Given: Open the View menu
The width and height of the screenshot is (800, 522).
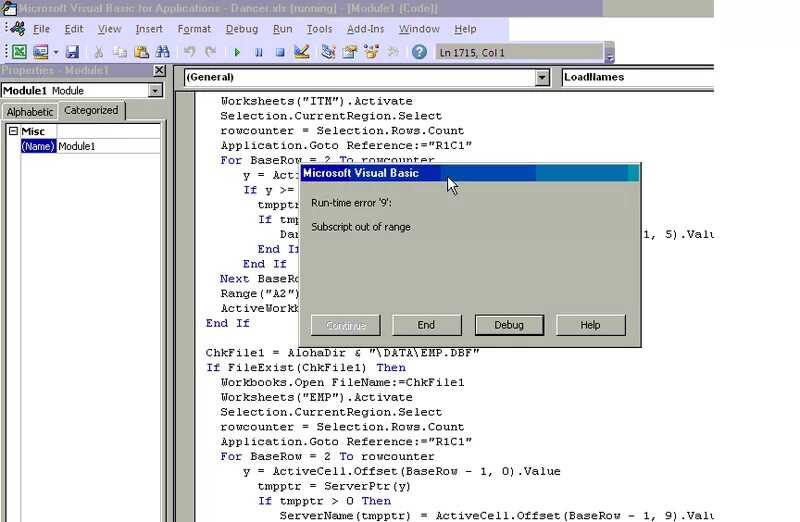Looking at the screenshot, I should pos(109,29).
